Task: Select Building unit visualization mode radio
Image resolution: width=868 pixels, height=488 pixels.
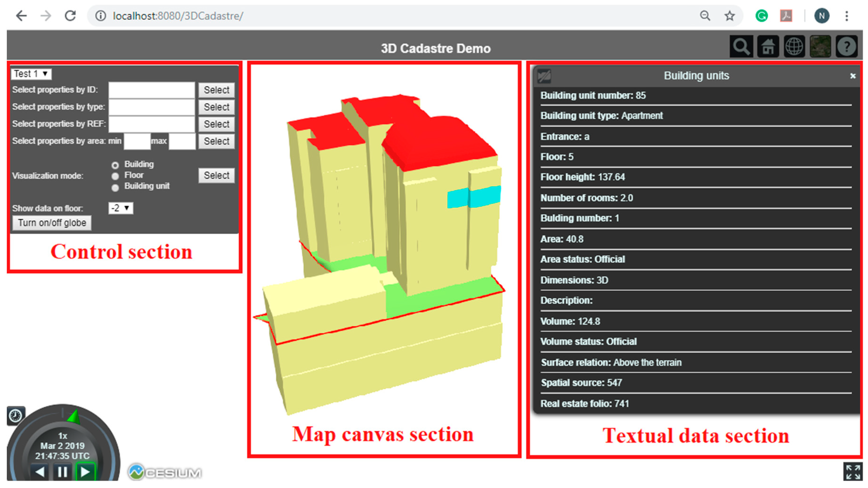Action: pyautogui.click(x=115, y=187)
